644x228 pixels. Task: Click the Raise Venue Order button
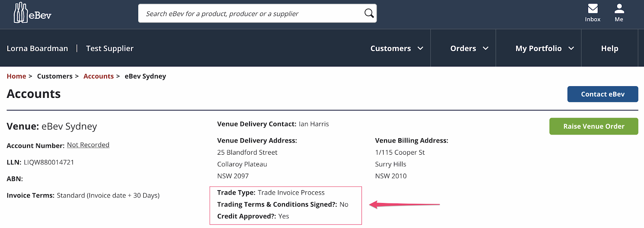tap(594, 126)
